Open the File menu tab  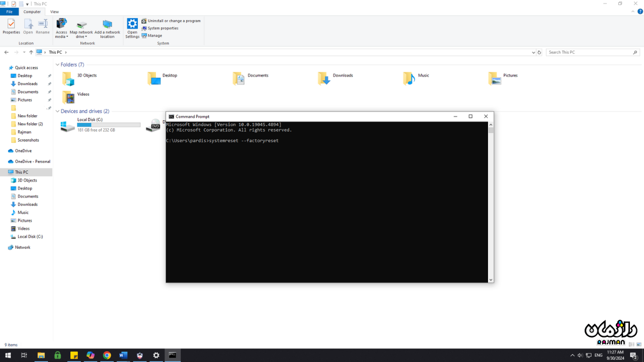[9, 12]
